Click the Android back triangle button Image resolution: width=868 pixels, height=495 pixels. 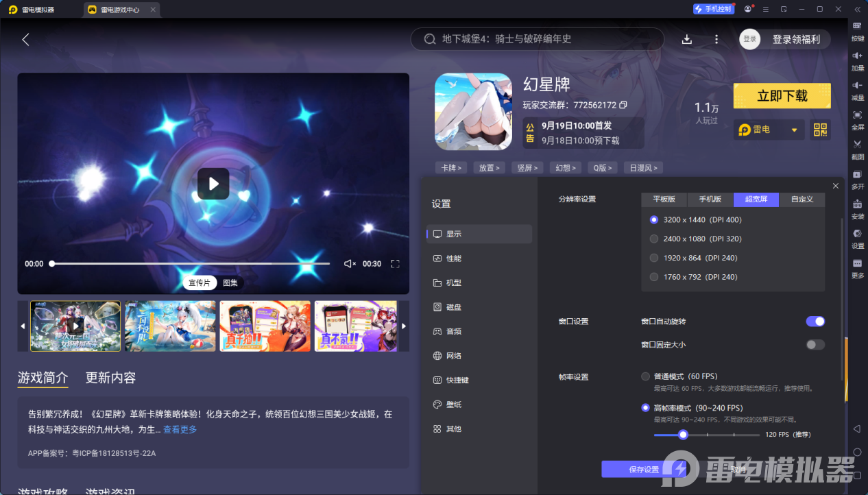coord(857,428)
